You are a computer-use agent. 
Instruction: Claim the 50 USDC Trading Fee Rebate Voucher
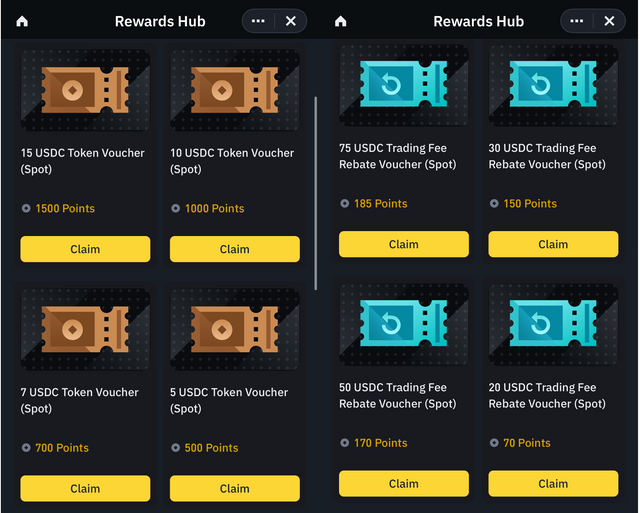[x=404, y=484]
